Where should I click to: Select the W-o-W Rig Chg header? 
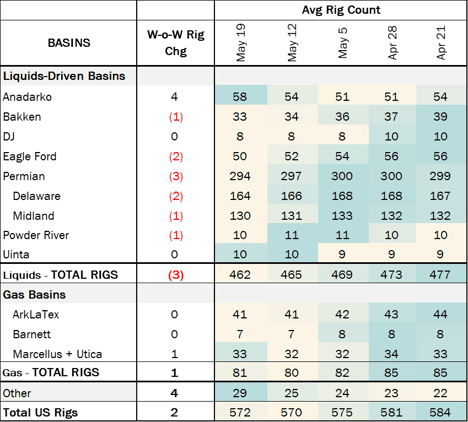(x=176, y=43)
